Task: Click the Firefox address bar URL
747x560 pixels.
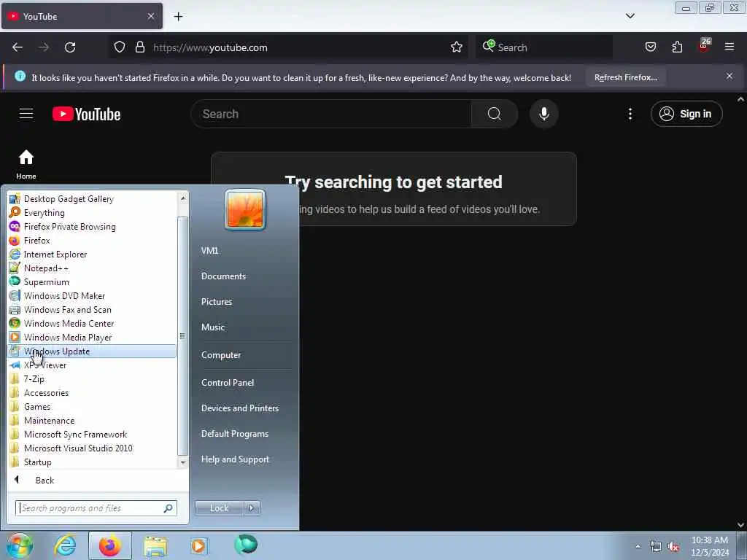Action: pos(209,47)
